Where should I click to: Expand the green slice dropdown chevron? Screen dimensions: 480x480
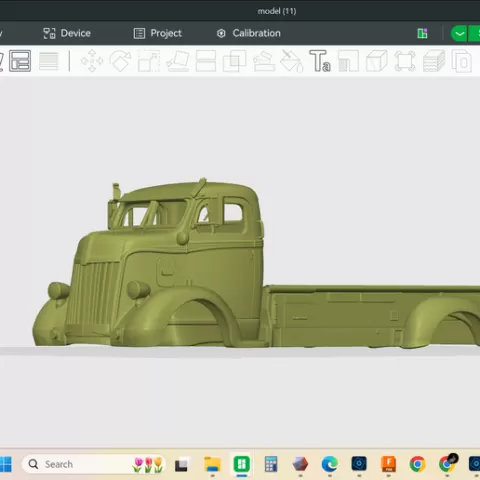point(459,33)
